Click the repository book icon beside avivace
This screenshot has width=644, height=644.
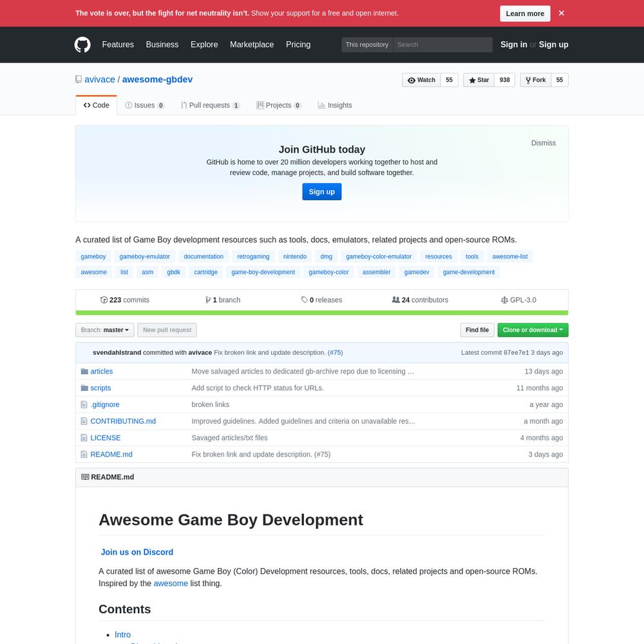(x=79, y=79)
